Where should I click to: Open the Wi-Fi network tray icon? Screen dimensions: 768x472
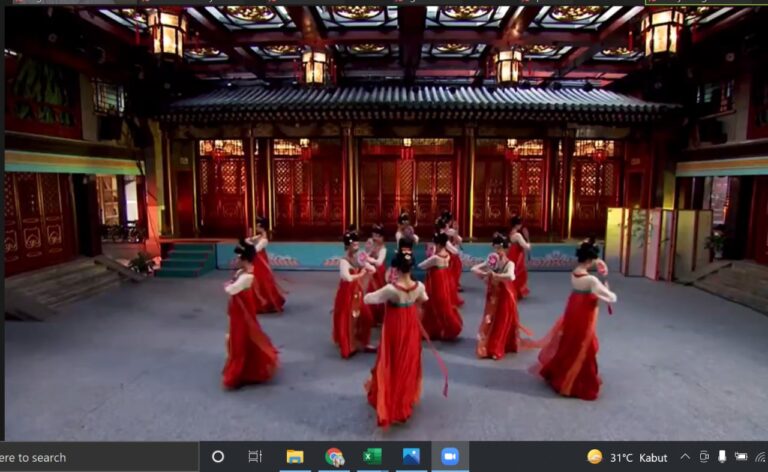(x=760, y=457)
